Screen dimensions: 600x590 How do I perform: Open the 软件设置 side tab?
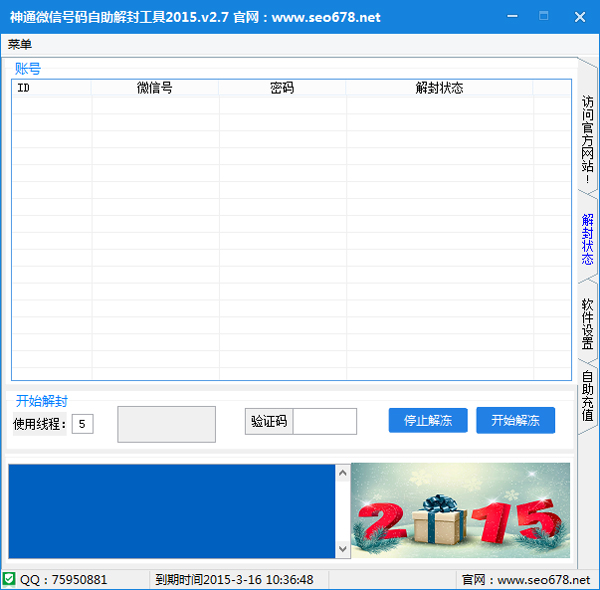[588, 322]
